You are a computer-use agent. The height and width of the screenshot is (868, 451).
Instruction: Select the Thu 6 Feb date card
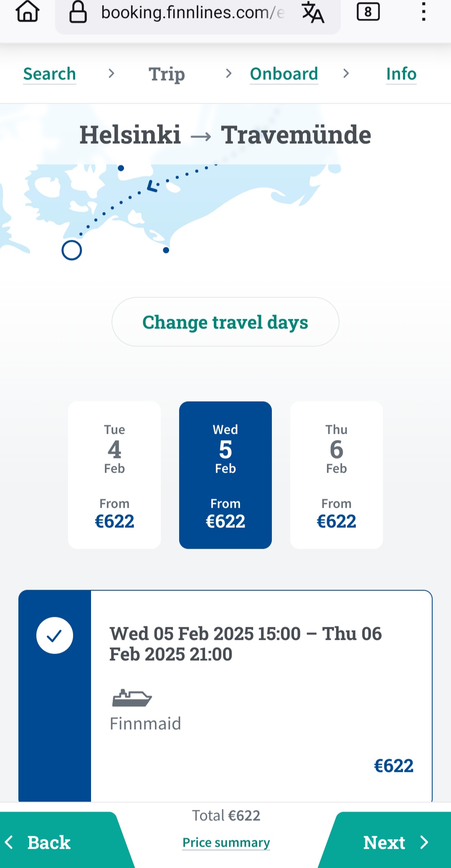(336, 475)
